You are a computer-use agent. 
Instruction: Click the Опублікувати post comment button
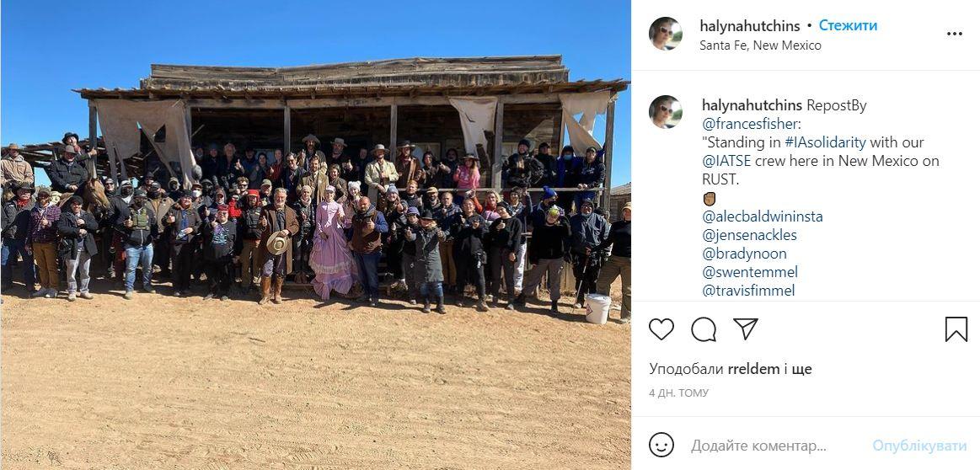919,446
